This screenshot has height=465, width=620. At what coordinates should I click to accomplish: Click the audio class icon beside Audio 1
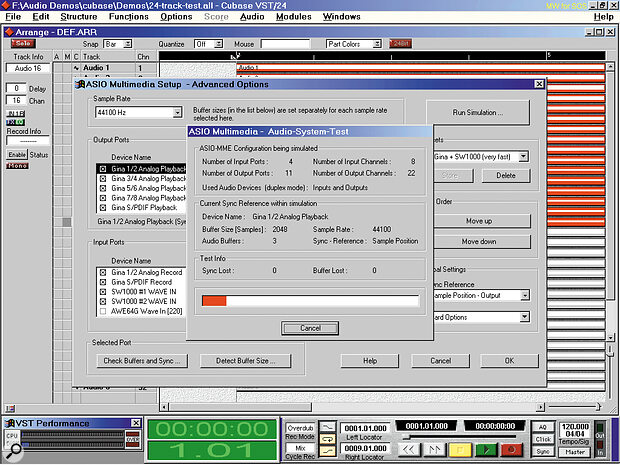coord(76,68)
